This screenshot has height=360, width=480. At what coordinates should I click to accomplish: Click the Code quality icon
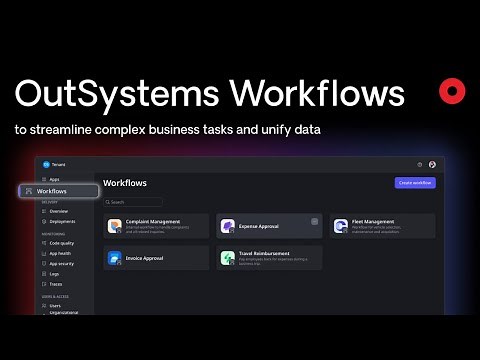tap(44, 243)
